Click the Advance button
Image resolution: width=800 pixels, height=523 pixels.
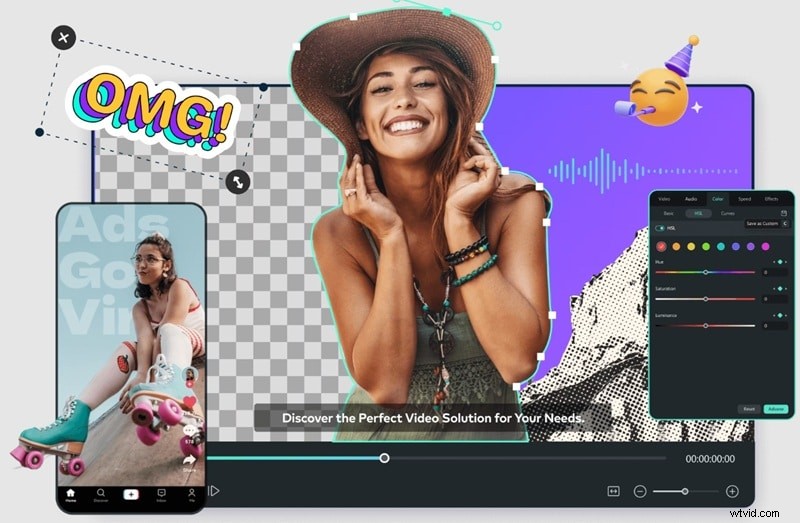776,409
